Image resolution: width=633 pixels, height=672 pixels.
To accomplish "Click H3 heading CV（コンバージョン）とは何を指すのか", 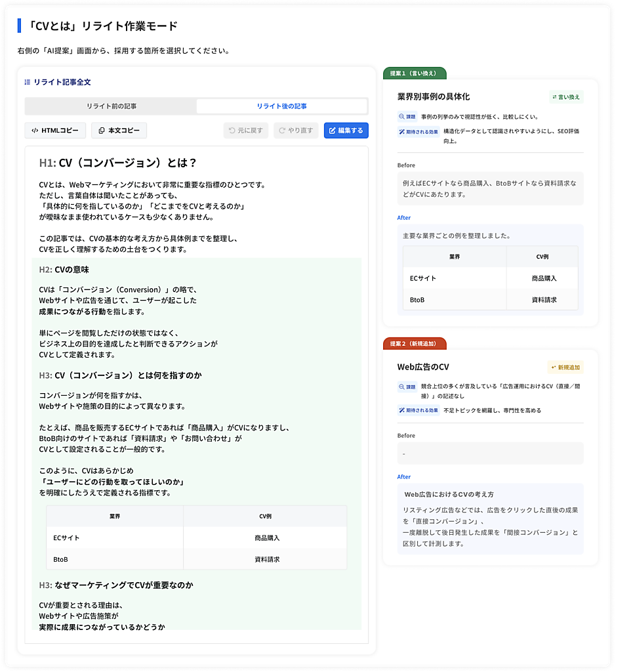I will [120, 375].
